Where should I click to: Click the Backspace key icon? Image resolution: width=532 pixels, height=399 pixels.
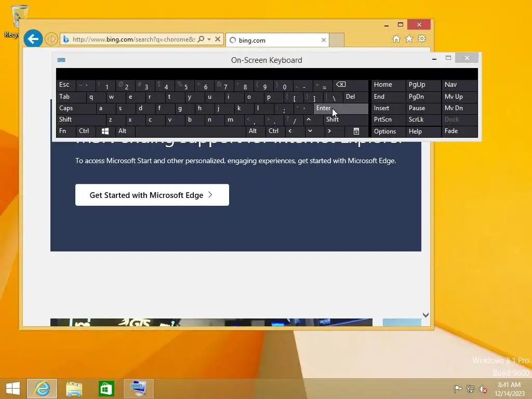(x=350, y=85)
